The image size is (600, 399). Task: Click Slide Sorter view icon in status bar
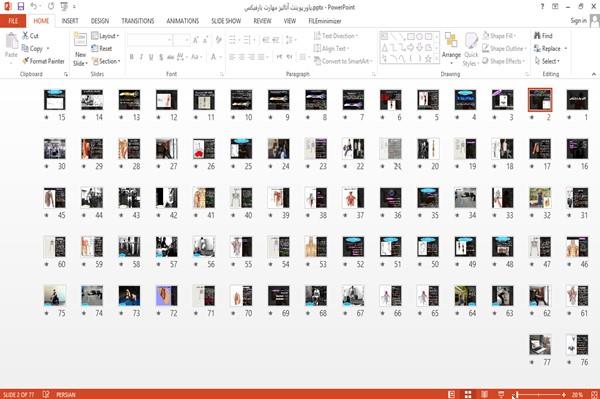(468, 394)
